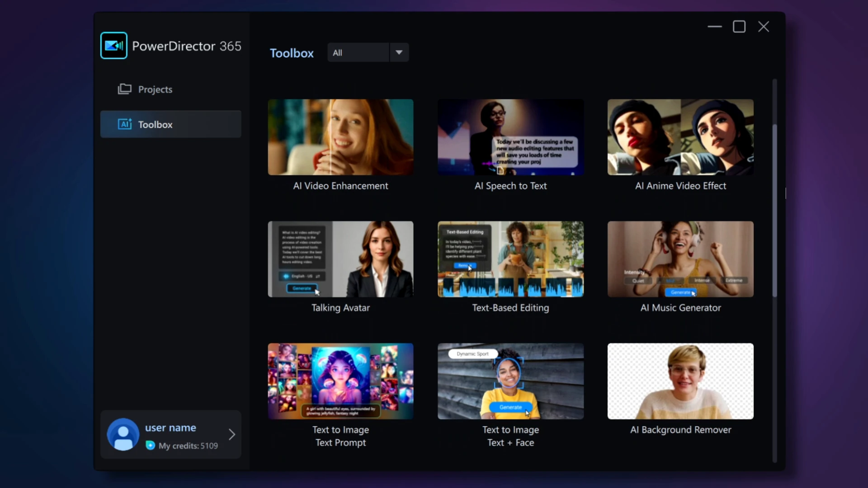Screen dimensions: 868x488
Task: Click My credits: 5109 text
Action: pos(188,446)
